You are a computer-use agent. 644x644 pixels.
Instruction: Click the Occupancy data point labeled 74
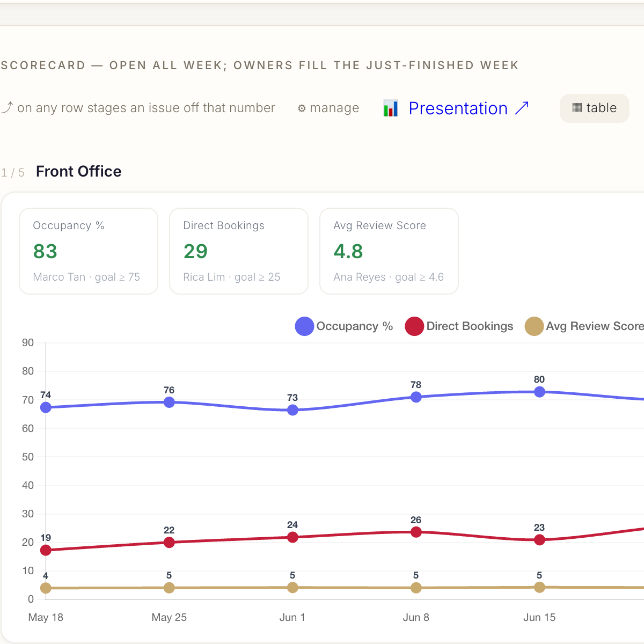46,407
